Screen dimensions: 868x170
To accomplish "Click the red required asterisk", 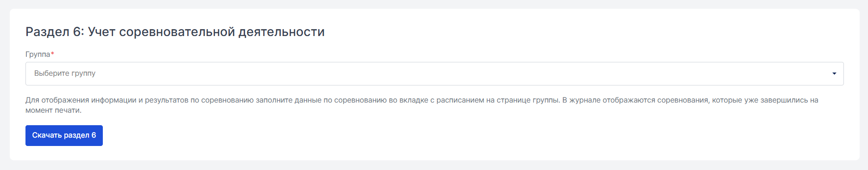I will [52, 54].
